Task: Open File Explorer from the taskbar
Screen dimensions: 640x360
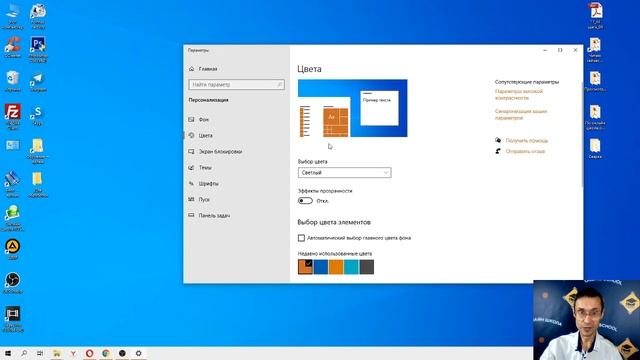Action: click(x=56, y=353)
